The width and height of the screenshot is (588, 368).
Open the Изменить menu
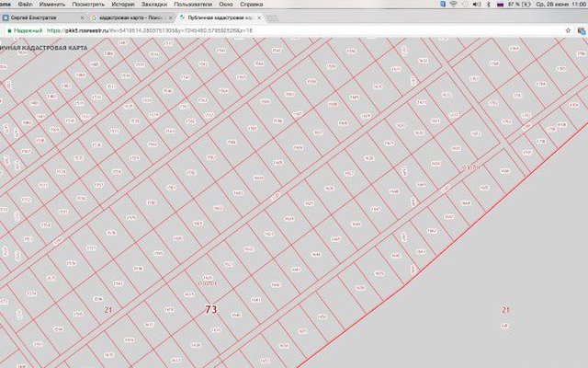(52, 5)
